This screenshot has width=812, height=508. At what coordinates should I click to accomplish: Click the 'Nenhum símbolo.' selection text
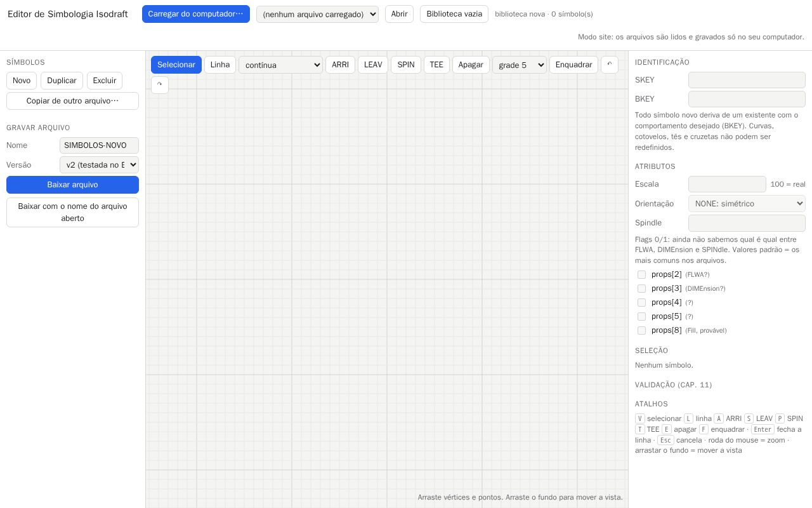tap(664, 365)
